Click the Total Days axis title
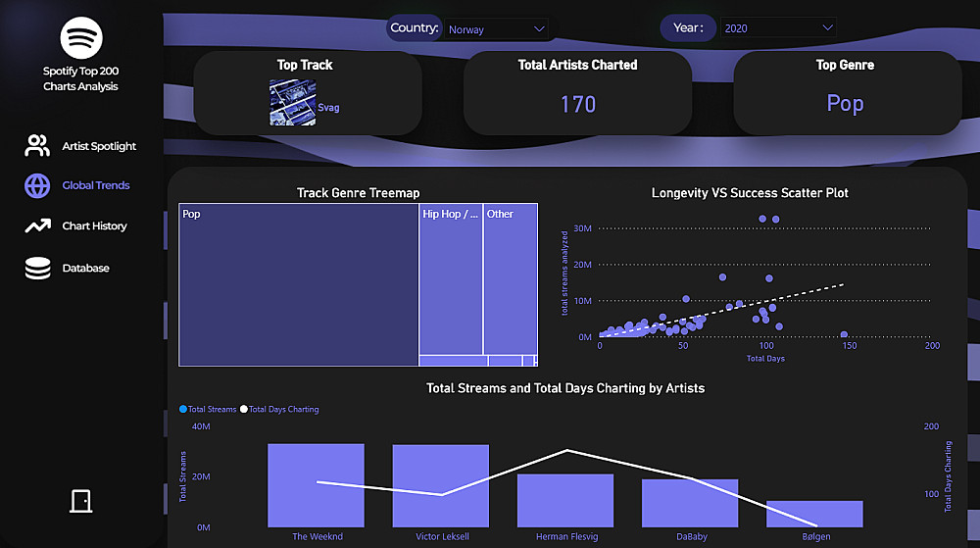This screenshot has width=980, height=548. 765,359
